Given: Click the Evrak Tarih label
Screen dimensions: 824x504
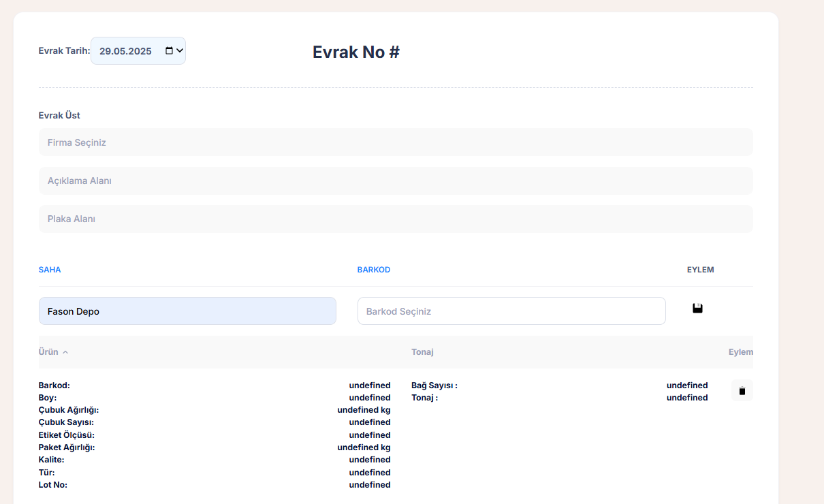Looking at the screenshot, I should pyautogui.click(x=64, y=51).
